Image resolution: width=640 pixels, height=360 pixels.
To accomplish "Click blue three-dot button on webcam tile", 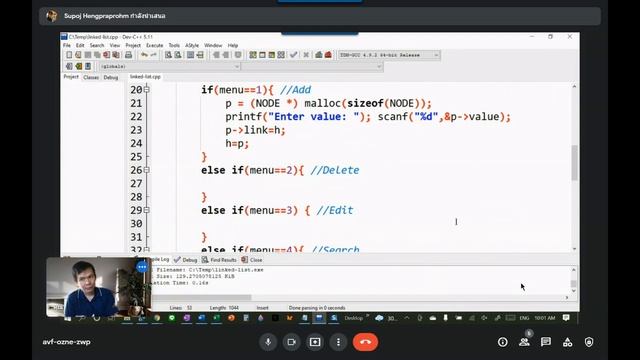I will pyautogui.click(x=142, y=267).
